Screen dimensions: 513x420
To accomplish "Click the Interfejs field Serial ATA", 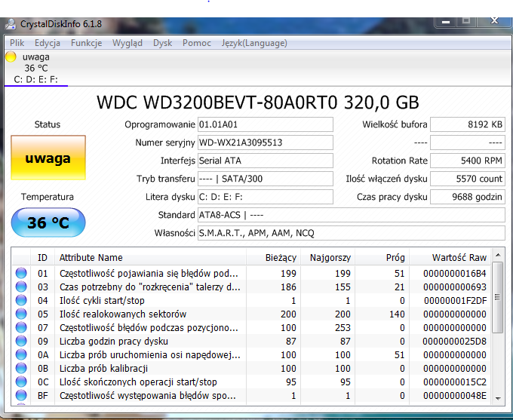I will 266,161.
